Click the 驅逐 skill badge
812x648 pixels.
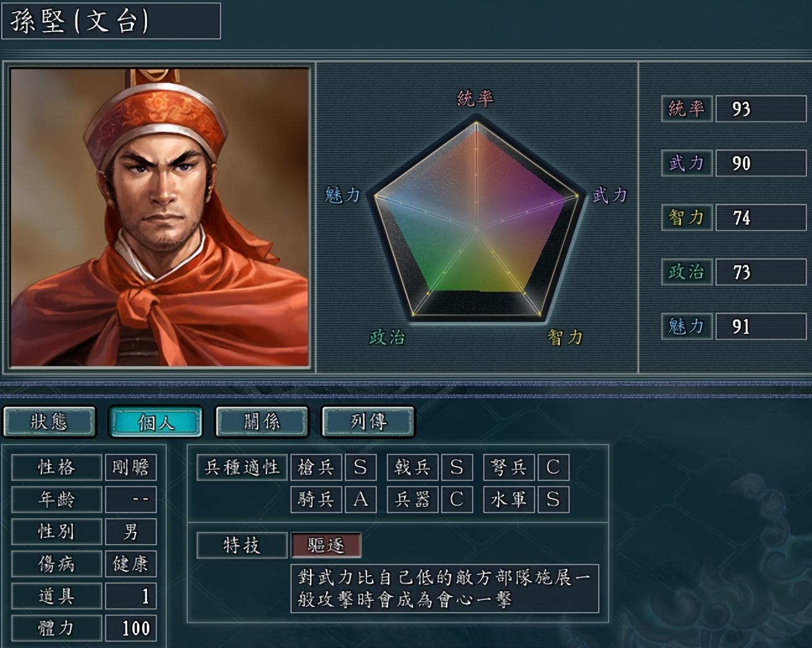[326, 545]
